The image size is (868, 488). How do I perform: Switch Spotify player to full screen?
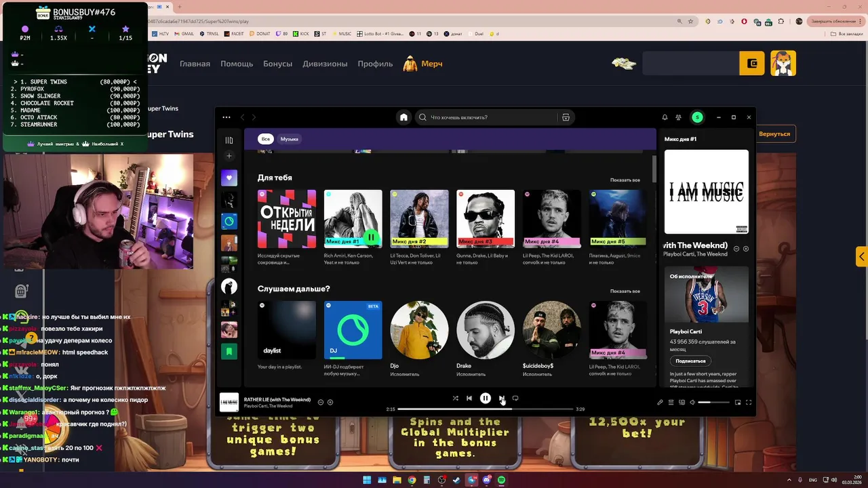[749, 403]
